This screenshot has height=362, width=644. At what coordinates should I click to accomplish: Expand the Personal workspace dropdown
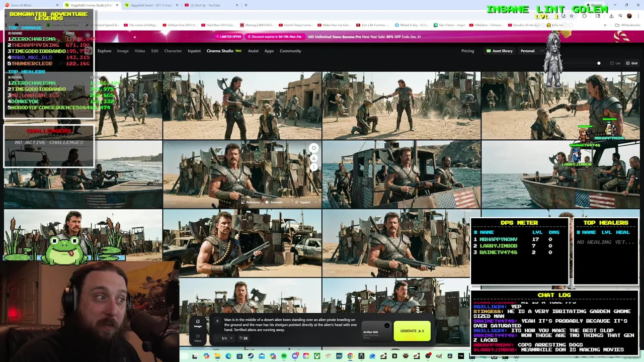tap(532, 51)
